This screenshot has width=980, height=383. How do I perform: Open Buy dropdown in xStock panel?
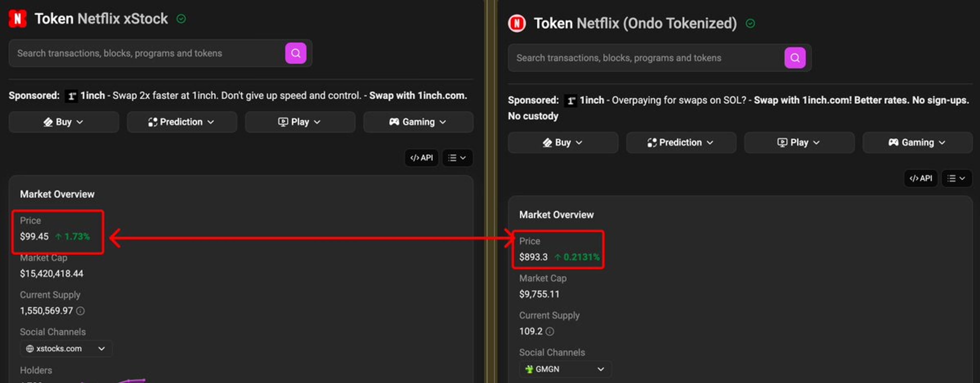(64, 122)
